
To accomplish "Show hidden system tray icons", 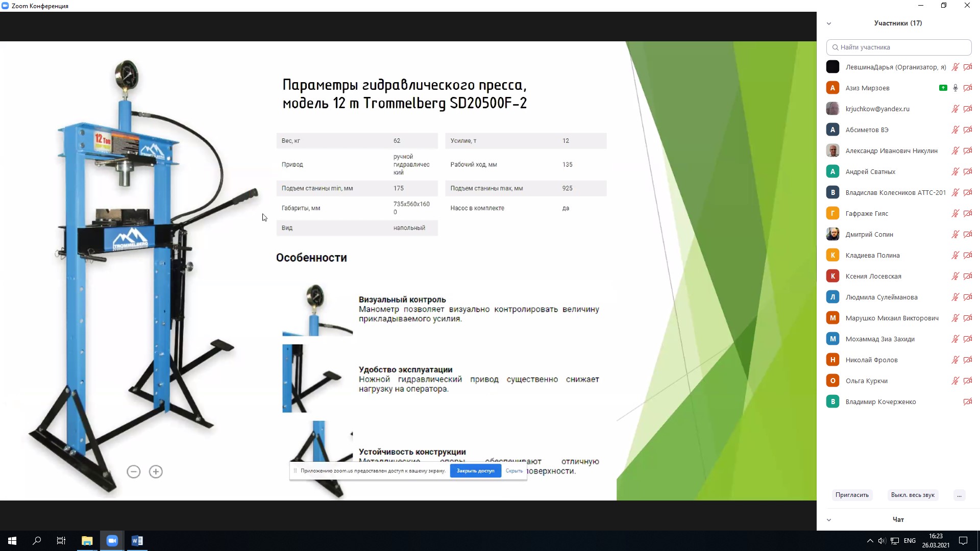I will [870, 541].
